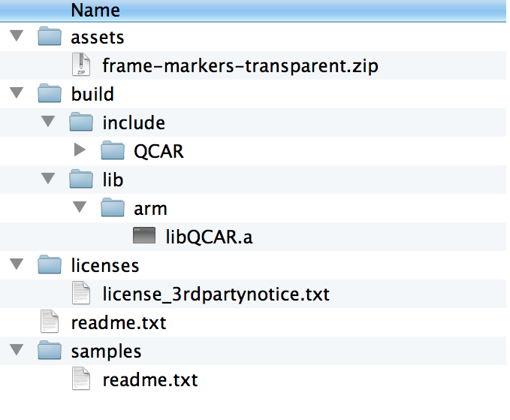Collapse the assets folder disclosure triangle
The height and width of the screenshot is (420, 510).
pyautogui.click(x=17, y=35)
